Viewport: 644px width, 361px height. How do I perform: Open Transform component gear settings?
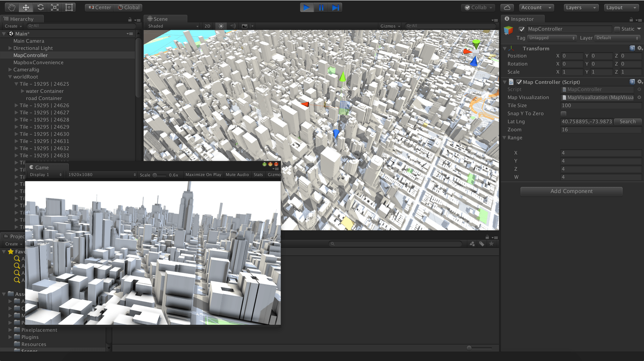tap(640, 48)
